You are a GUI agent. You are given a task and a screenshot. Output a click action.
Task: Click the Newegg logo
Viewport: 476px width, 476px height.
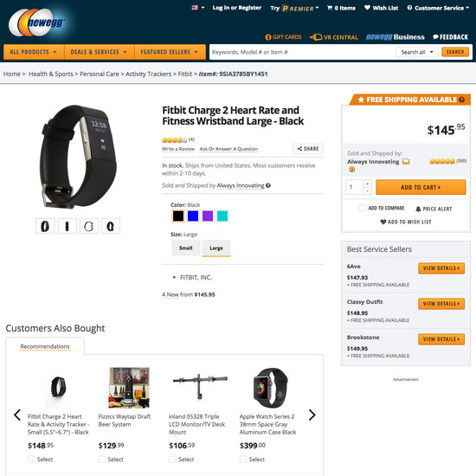[36, 23]
